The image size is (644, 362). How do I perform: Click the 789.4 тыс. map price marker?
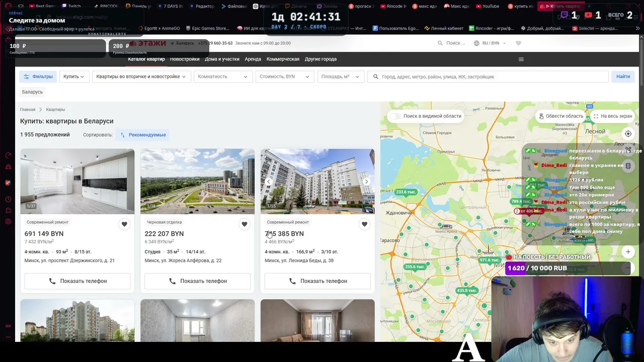pyautogui.click(x=520, y=202)
